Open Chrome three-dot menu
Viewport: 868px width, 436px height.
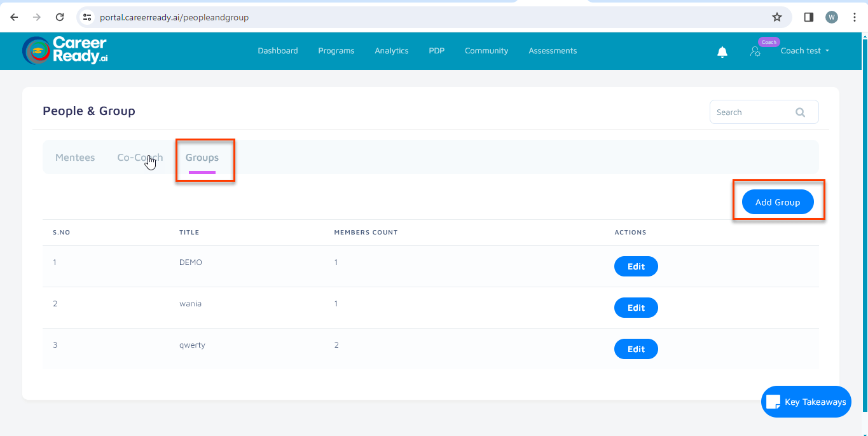(x=855, y=17)
